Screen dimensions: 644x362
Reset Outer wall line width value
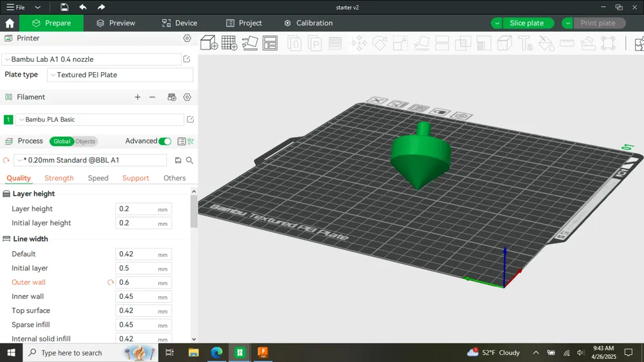point(111,282)
